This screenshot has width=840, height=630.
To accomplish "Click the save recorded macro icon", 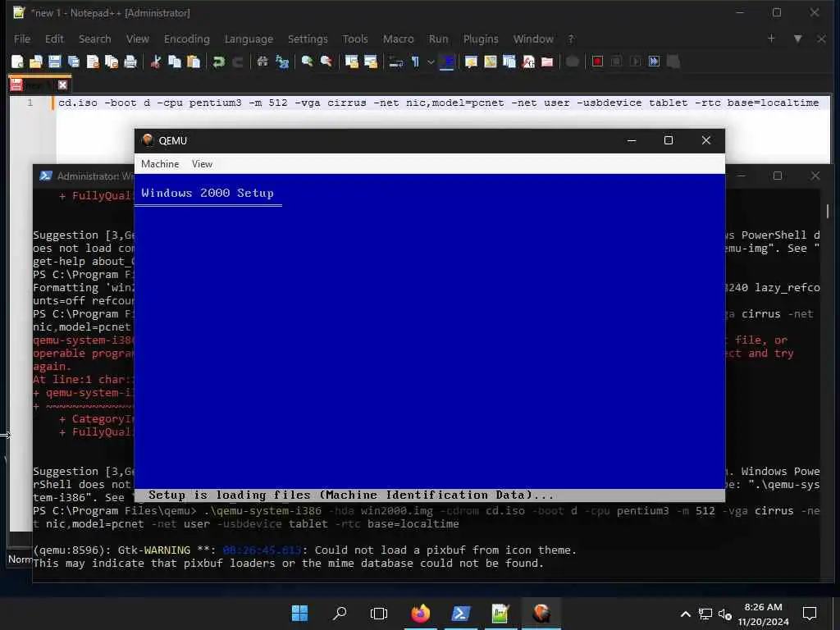I will 673,62.
